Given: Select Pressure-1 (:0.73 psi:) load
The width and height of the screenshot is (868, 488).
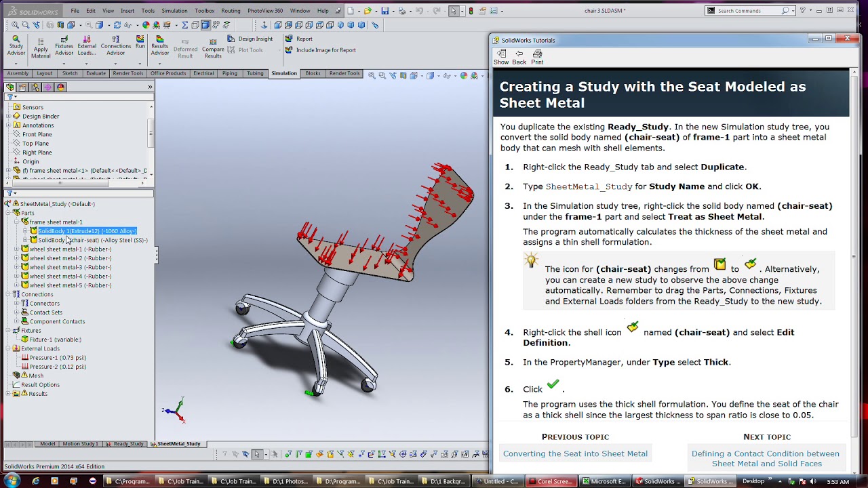Looking at the screenshot, I should [x=58, y=357].
